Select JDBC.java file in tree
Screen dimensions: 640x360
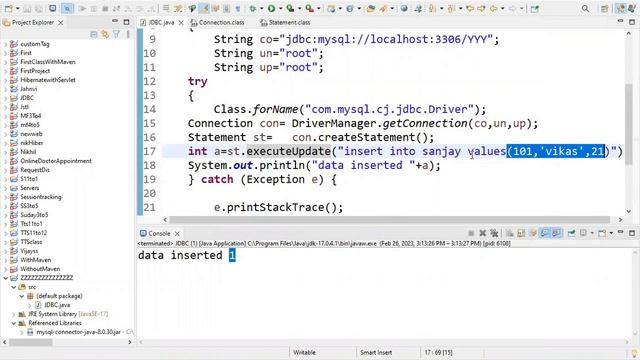coord(57,305)
